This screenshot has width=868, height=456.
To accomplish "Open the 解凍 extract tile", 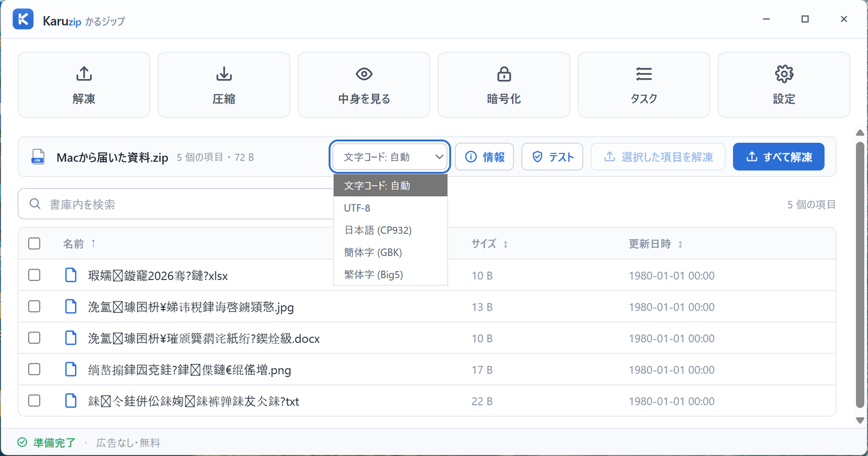I will pos(84,85).
